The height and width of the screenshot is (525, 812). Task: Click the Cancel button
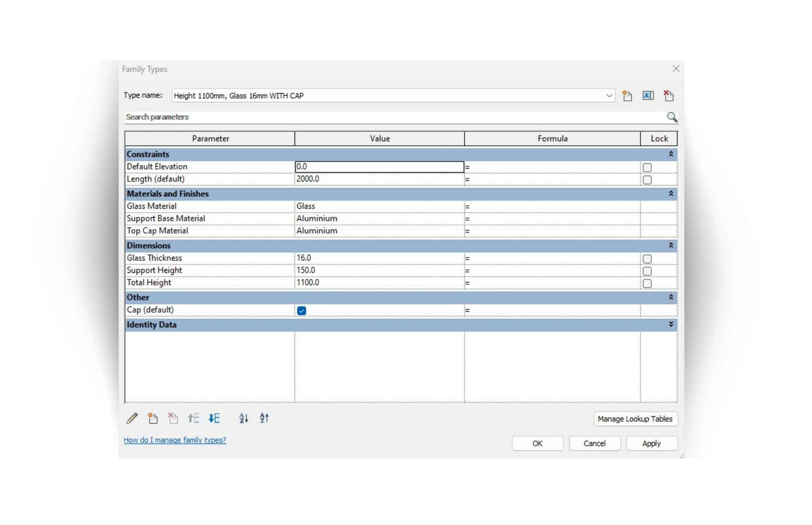tap(595, 443)
